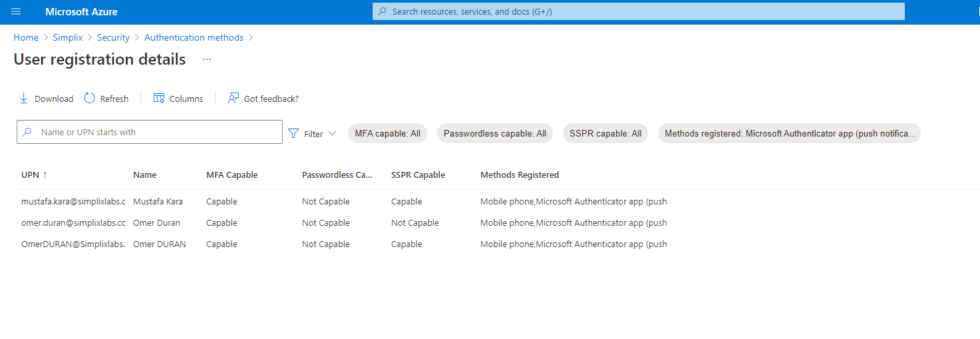This screenshot has height=339, width=980.
Task: Go to Authentication methods breadcrumb
Action: coord(194,38)
